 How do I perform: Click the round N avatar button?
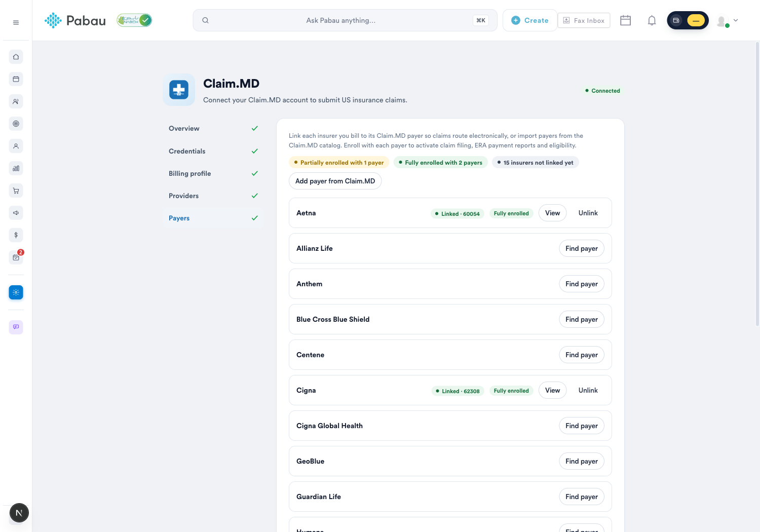[19, 513]
